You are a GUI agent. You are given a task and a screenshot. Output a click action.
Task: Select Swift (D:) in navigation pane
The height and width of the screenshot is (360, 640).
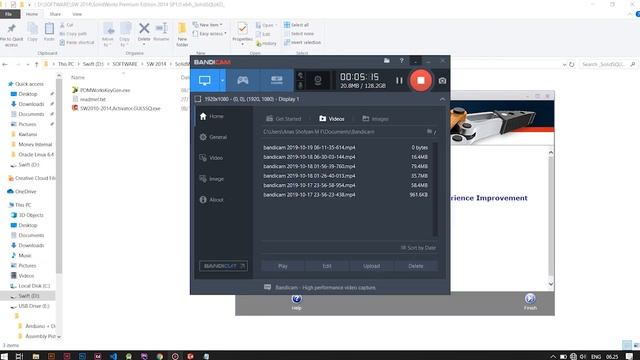coord(29,296)
